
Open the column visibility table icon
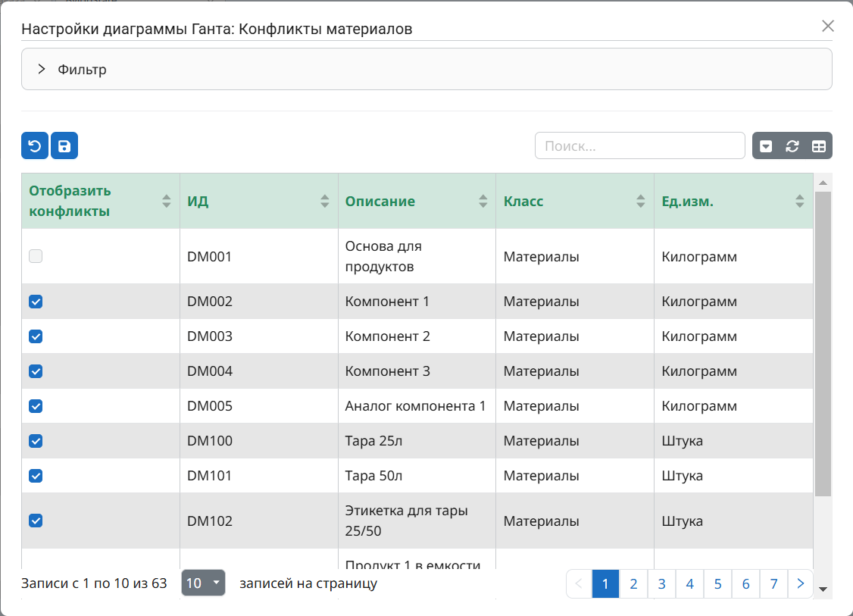[819, 146]
